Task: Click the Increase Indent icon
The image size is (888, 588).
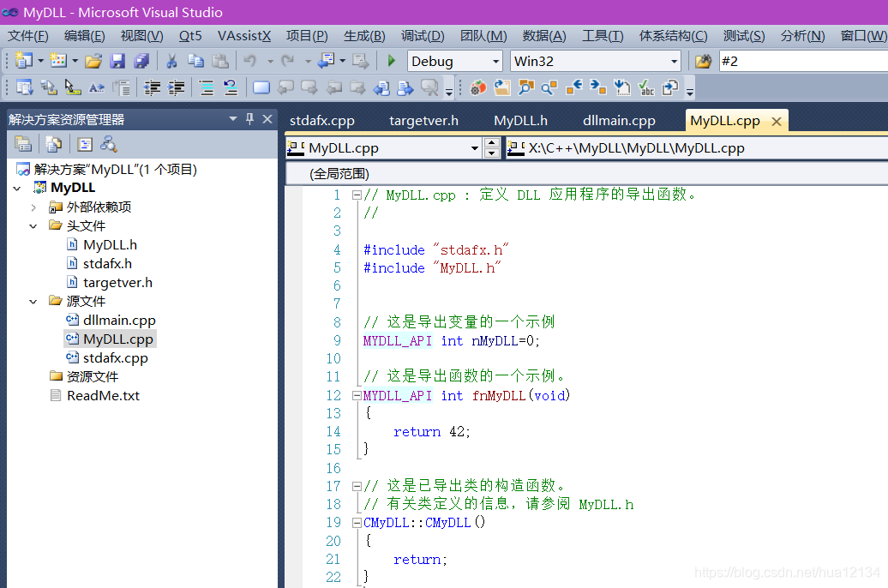Action: pyautogui.click(x=177, y=87)
